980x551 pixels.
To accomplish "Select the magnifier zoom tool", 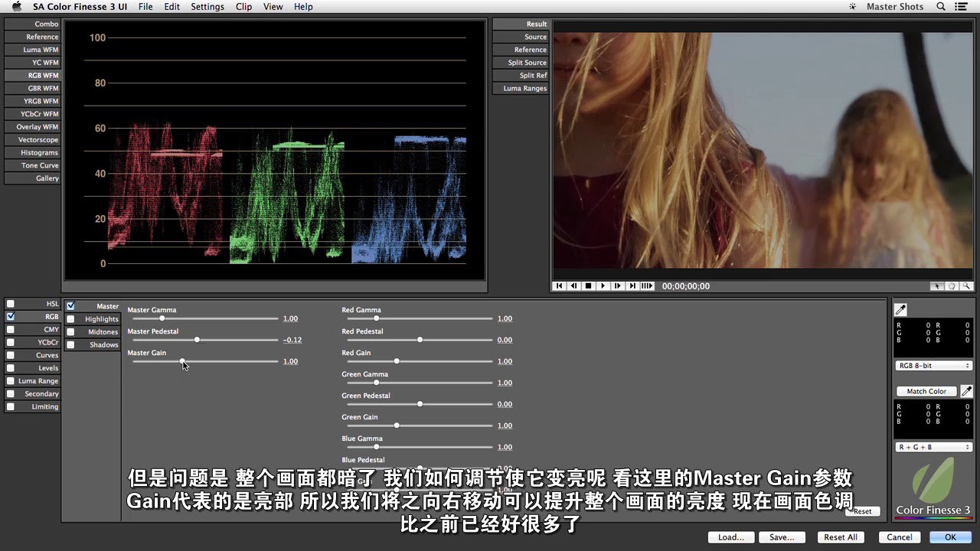I will coord(966,286).
